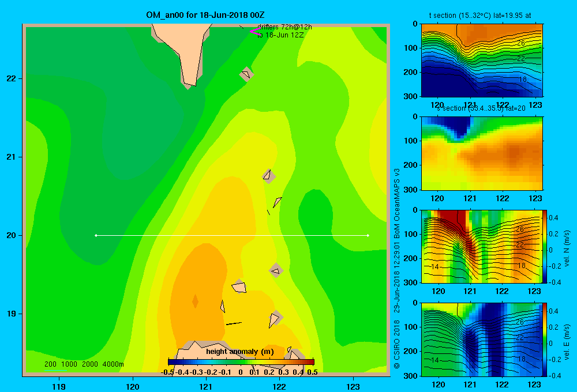This screenshot has height=392, width=577.
Task: Click the depth '300' label of the salinity section
Action: coord(411,190)
